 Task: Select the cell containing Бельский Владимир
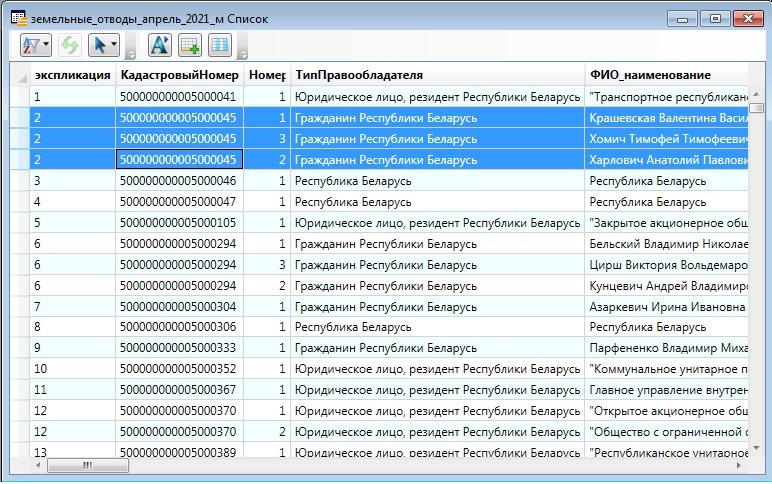point(665,244)
